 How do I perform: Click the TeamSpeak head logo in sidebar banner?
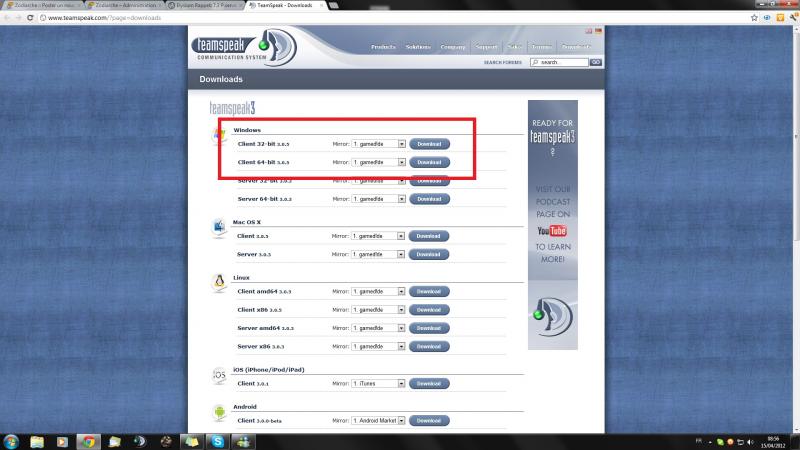553,316
